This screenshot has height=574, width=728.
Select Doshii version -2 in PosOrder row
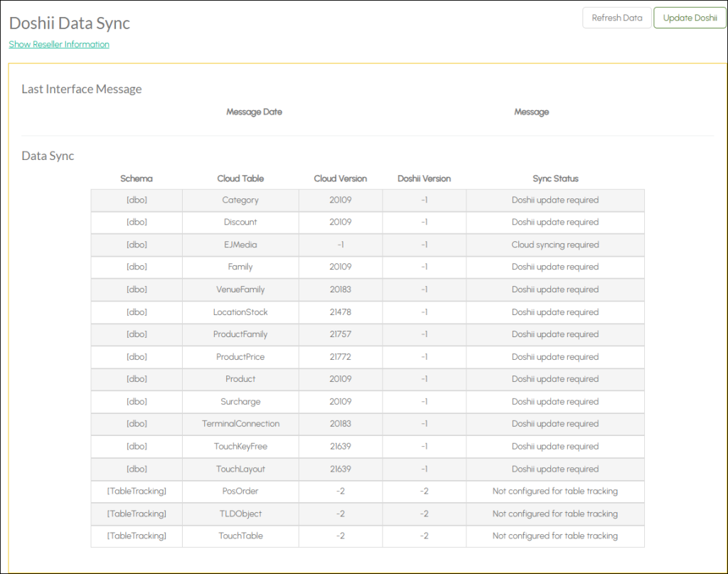click(424, 491)
